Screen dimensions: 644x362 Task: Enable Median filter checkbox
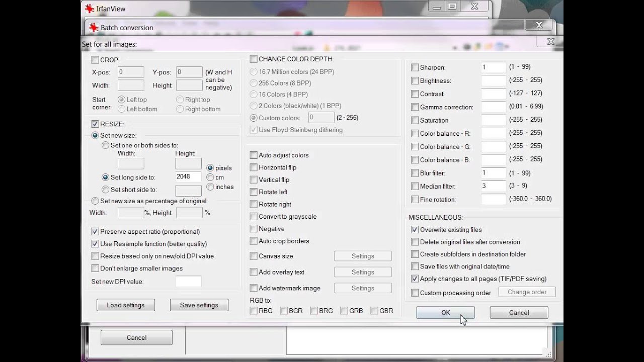pyautogui.click(x=415, y=186)
